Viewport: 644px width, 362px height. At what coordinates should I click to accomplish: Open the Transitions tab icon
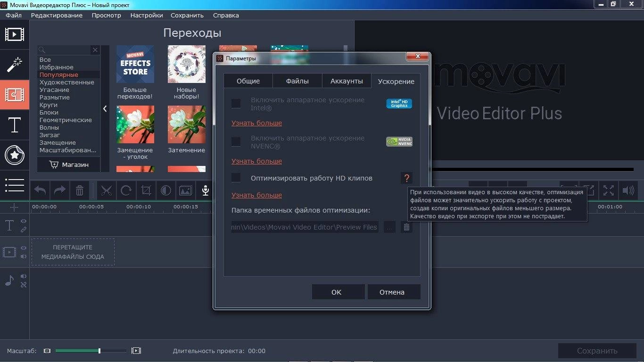point(15,95)
